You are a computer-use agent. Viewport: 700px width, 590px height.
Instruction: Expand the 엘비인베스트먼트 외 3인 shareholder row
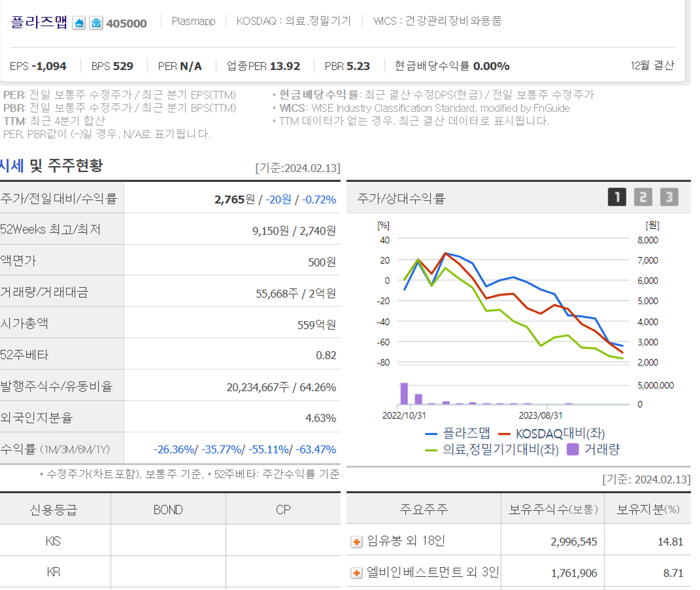point(356,573)
